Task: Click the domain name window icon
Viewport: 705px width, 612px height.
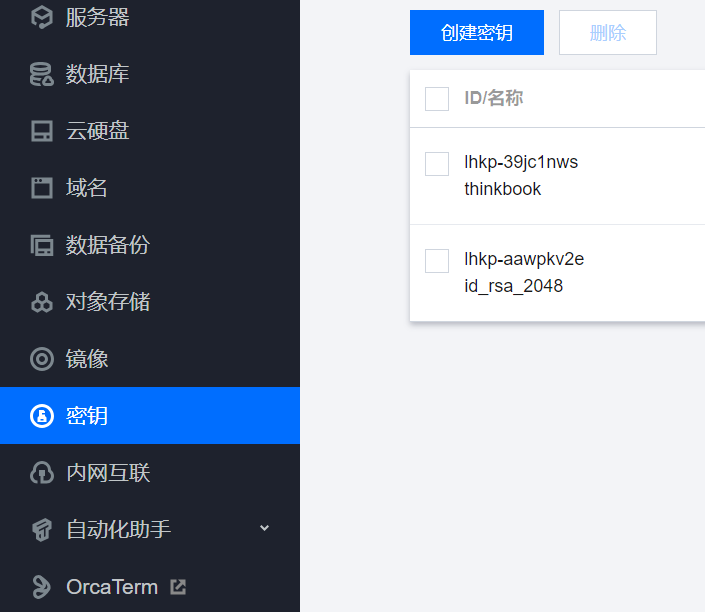Action: (x=42, y=188)
